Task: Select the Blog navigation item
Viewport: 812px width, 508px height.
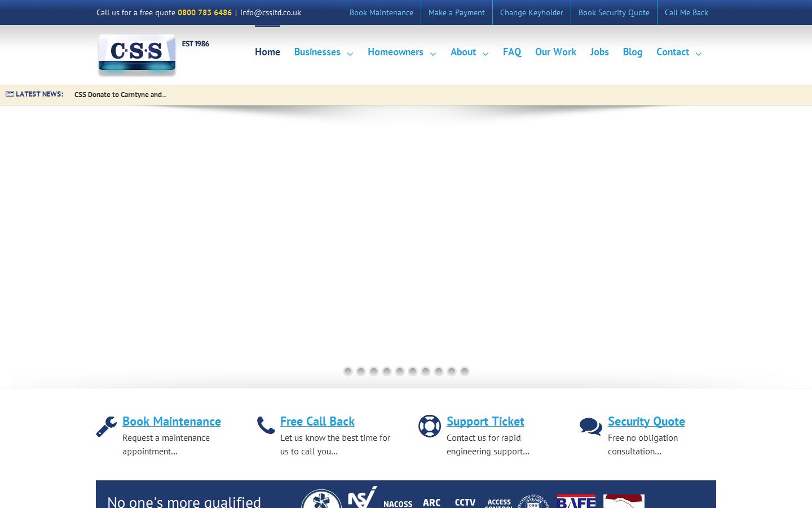Action: (632, 52)
